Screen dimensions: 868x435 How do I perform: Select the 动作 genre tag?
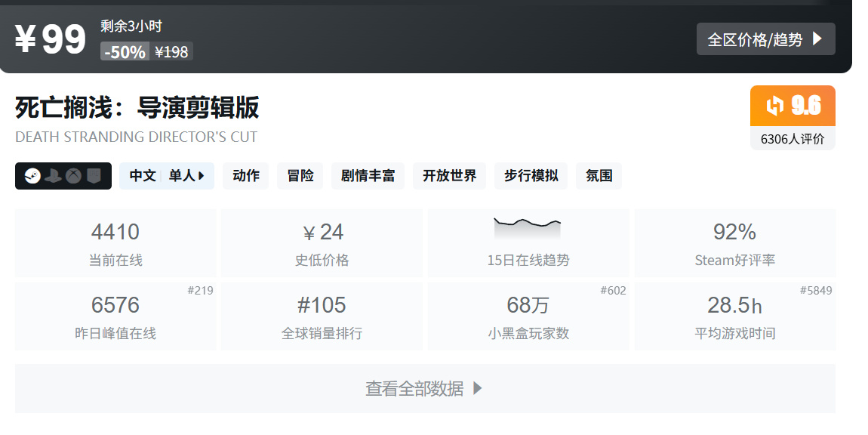coord(246,176)
